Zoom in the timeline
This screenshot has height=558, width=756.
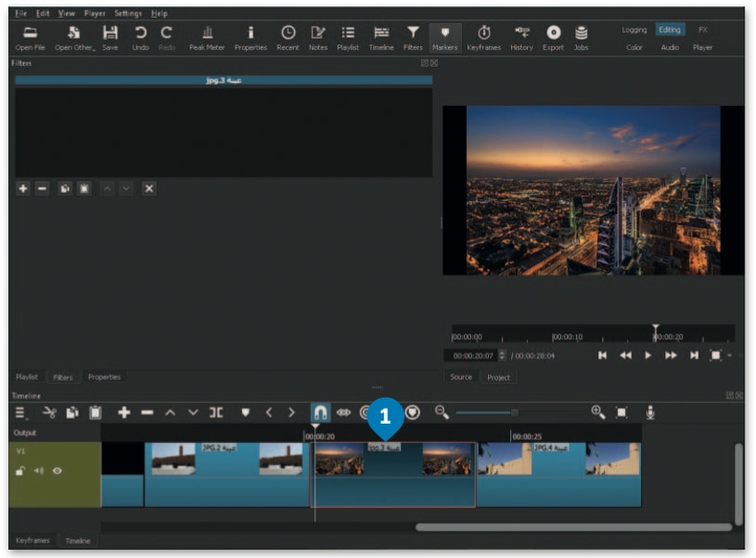pos(597,412)
